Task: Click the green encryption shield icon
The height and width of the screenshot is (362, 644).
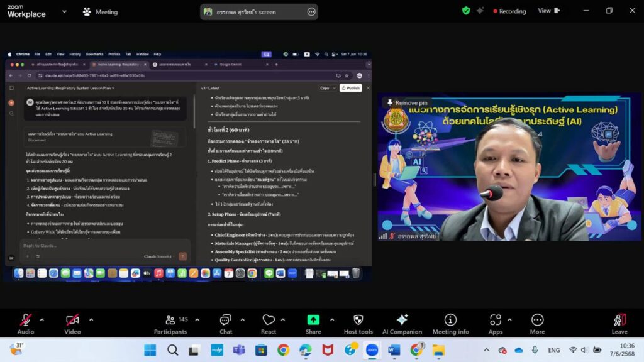Action: point(466,11)
